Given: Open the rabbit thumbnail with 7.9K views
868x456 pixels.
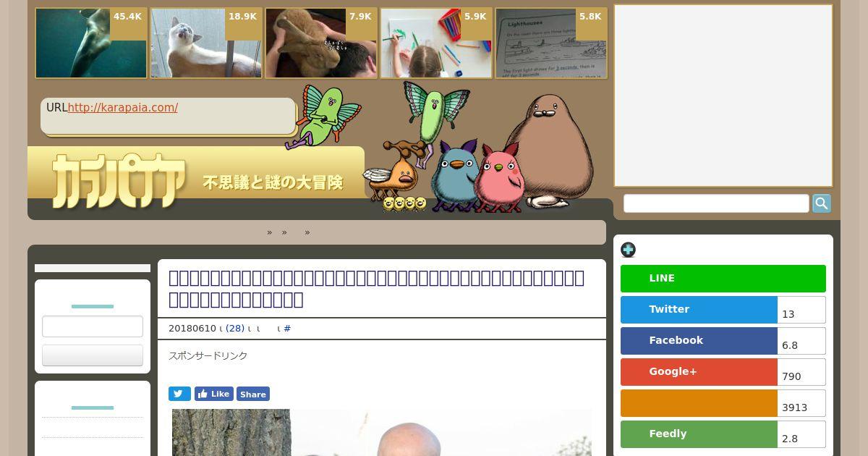Looking at the screenshot, I should 321,43.
